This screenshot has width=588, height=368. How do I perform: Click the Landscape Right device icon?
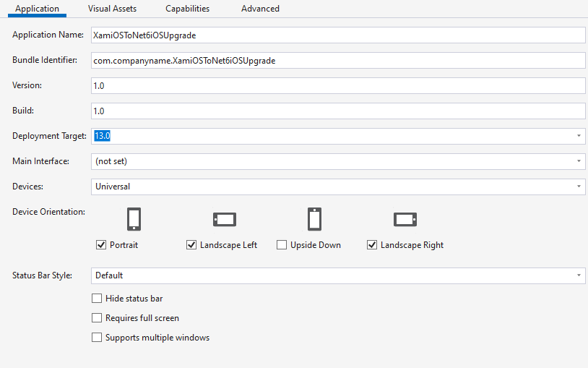pos(405,219)
